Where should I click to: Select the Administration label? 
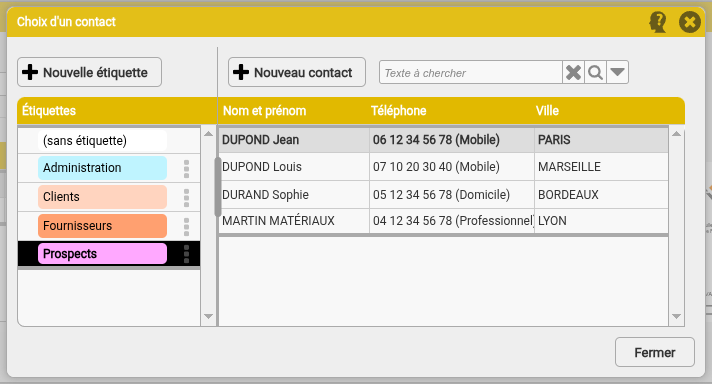click(103, 168)
